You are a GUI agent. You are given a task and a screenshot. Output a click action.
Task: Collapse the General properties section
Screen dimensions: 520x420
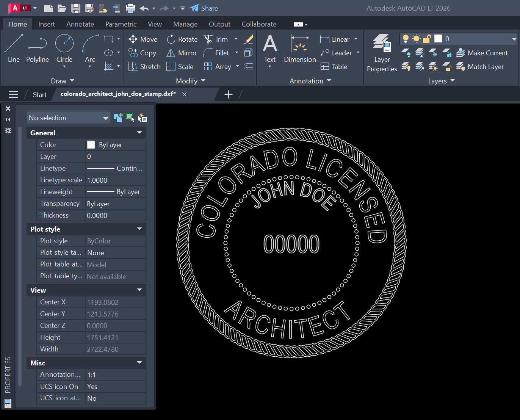tap(139, 133)
